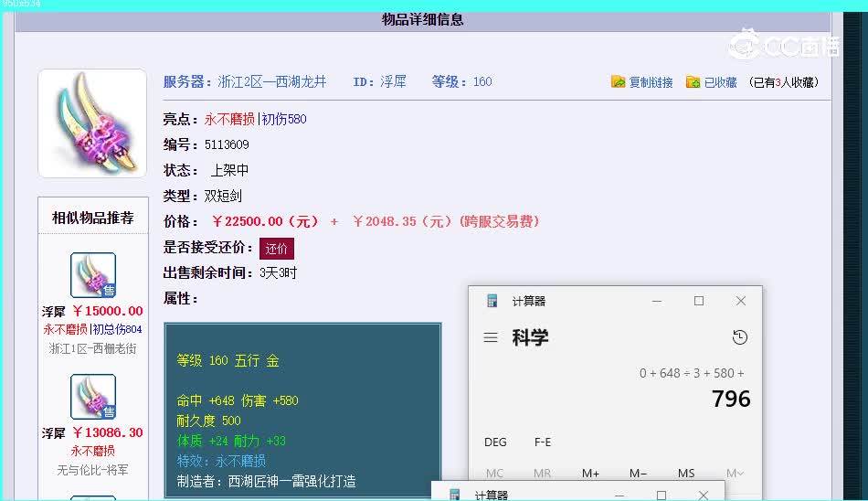Toggle DEG angle unit in calculator

(495, 442)
